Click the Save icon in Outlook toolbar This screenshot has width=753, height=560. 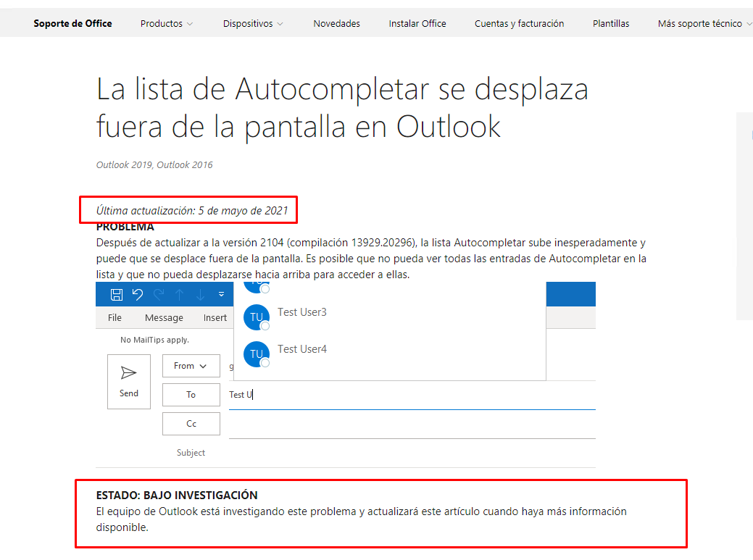pyautogui.click(x=117, y=295)
